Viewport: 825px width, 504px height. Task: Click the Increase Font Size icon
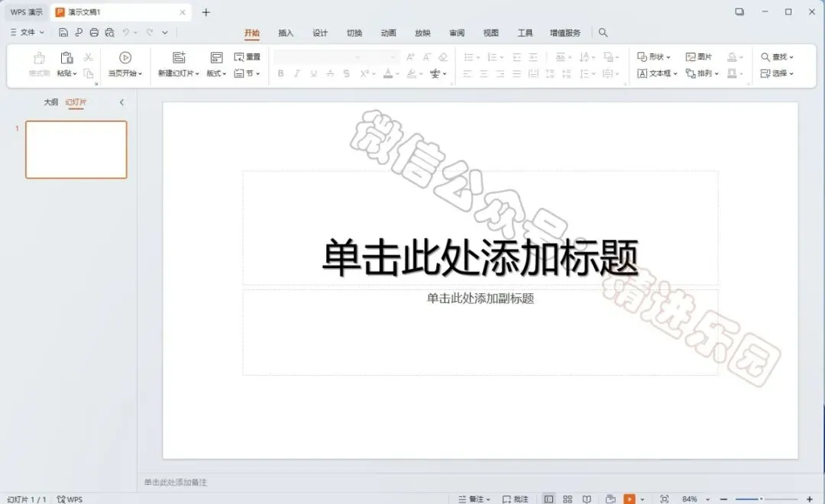(410, 57)
